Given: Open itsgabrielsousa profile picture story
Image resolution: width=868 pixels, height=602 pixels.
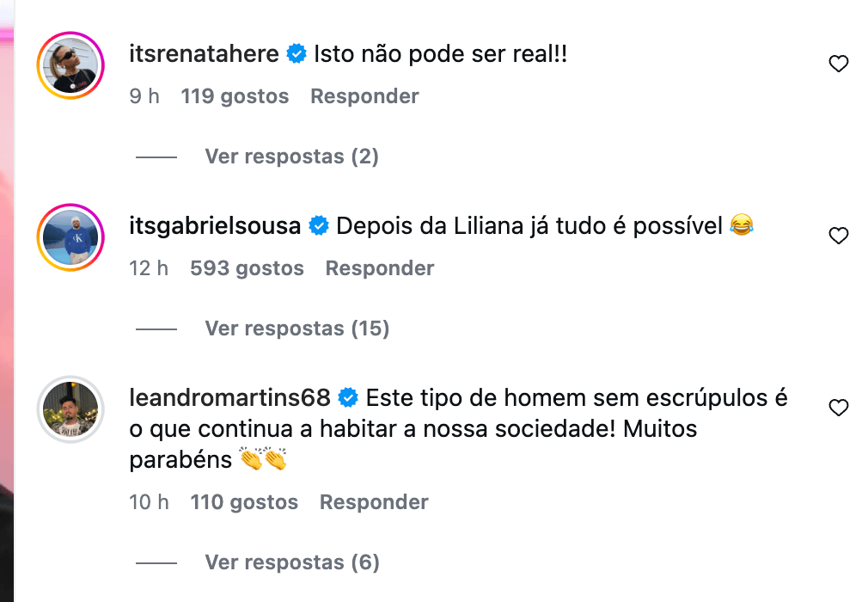Looking at the screenshot, I should pyautogui.click(x=70, y=237).
